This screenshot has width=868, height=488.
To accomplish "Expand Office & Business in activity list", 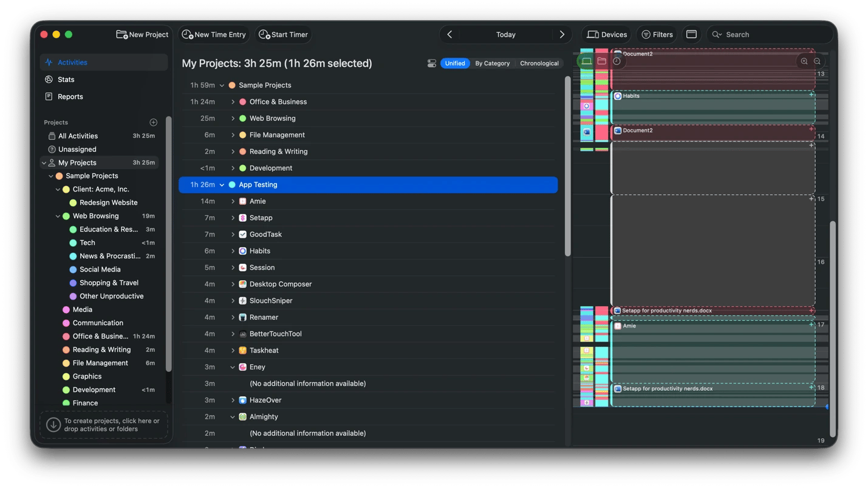I will [x=233, y=101].
